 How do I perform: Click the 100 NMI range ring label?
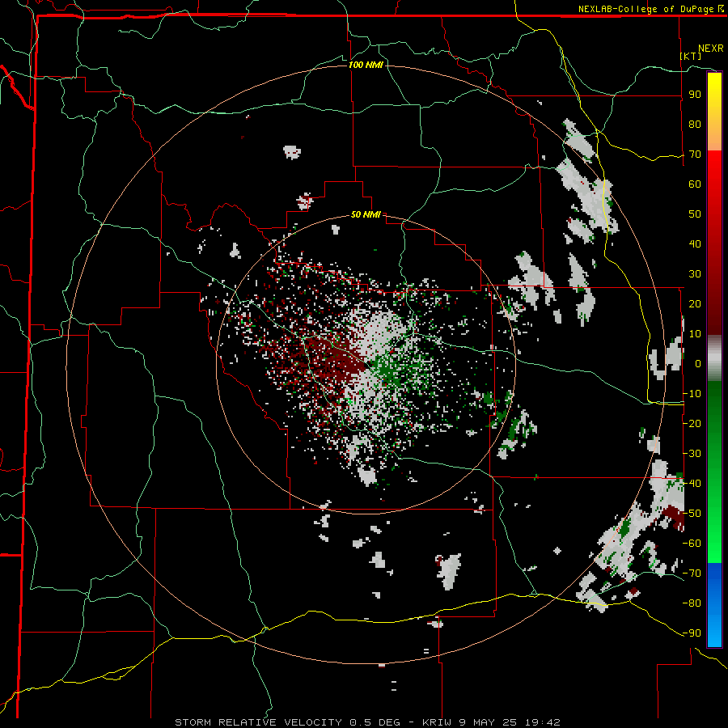(366, 65)
